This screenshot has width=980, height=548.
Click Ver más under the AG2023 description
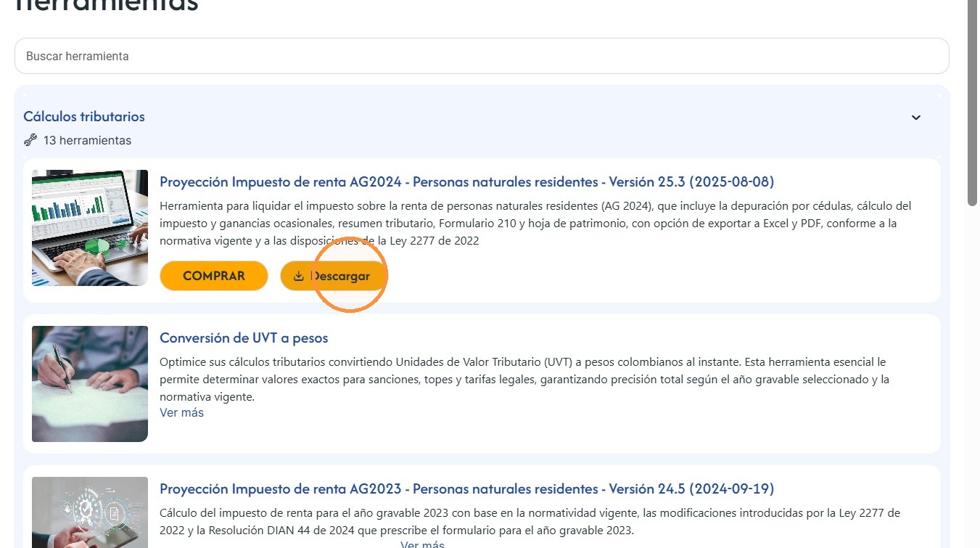(422, 544)
